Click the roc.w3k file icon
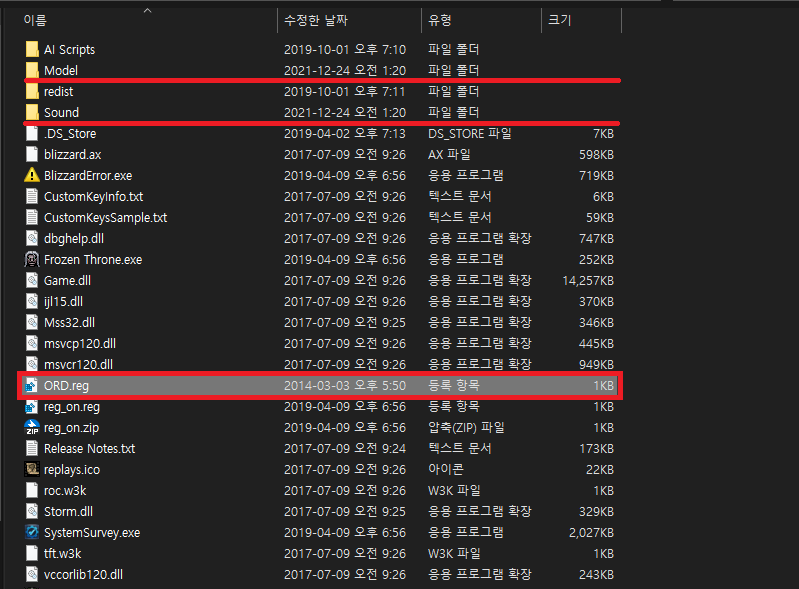The width and height of the screenshot is (799, 589). pos(32,491)
